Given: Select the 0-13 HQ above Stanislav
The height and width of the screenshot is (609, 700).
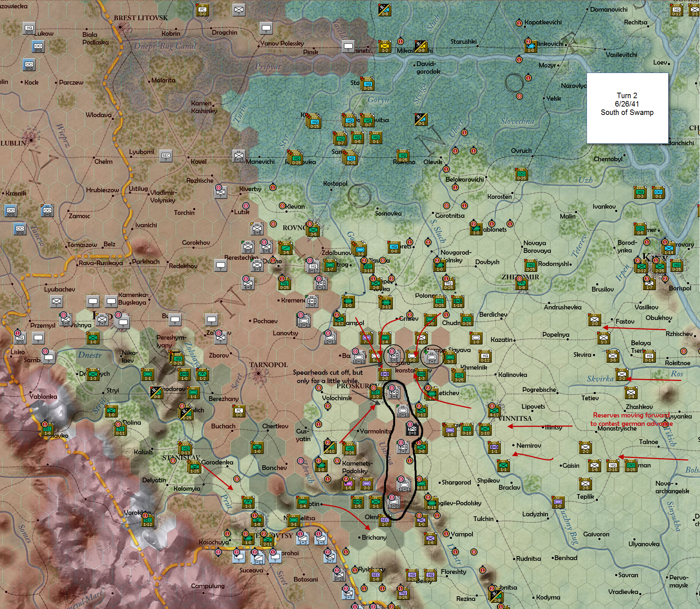Looking at the screenshot, I should click(x=185, y=448).
